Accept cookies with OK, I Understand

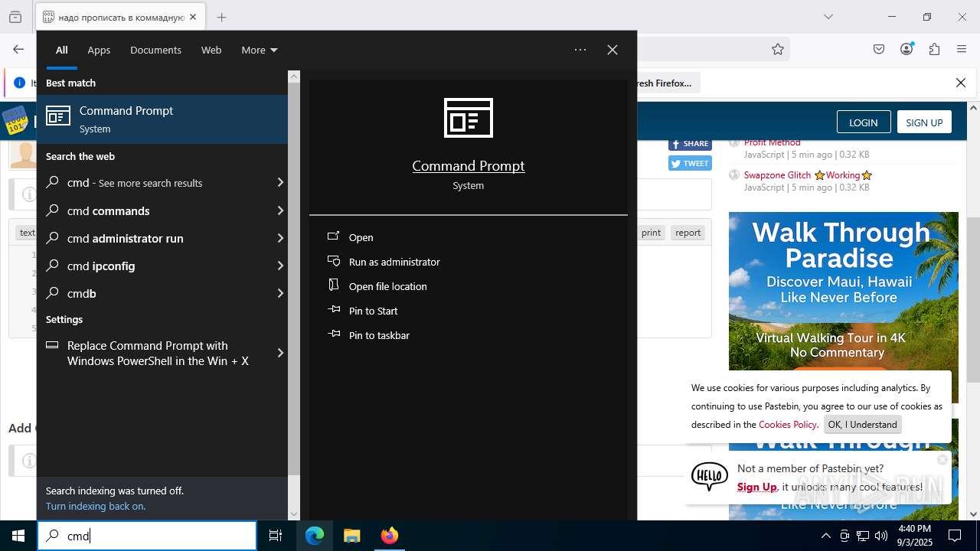pos(862,425)
